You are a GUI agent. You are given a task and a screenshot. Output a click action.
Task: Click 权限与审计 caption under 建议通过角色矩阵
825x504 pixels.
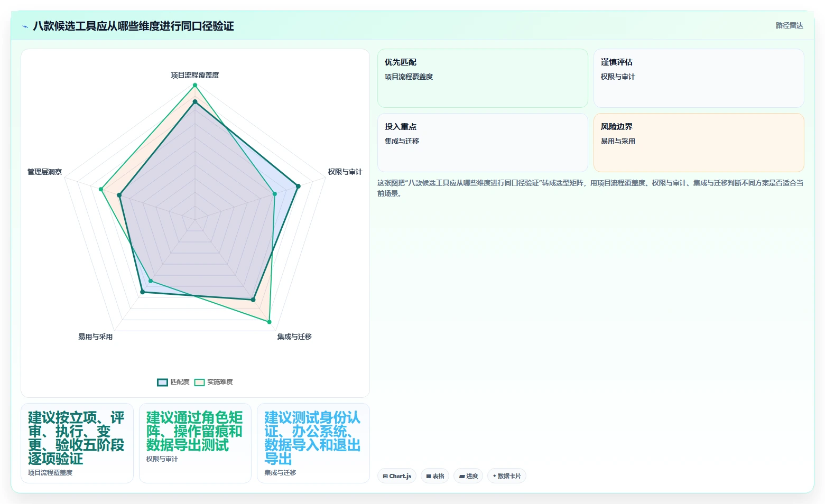pyautogui.click(x=162, y=459)
